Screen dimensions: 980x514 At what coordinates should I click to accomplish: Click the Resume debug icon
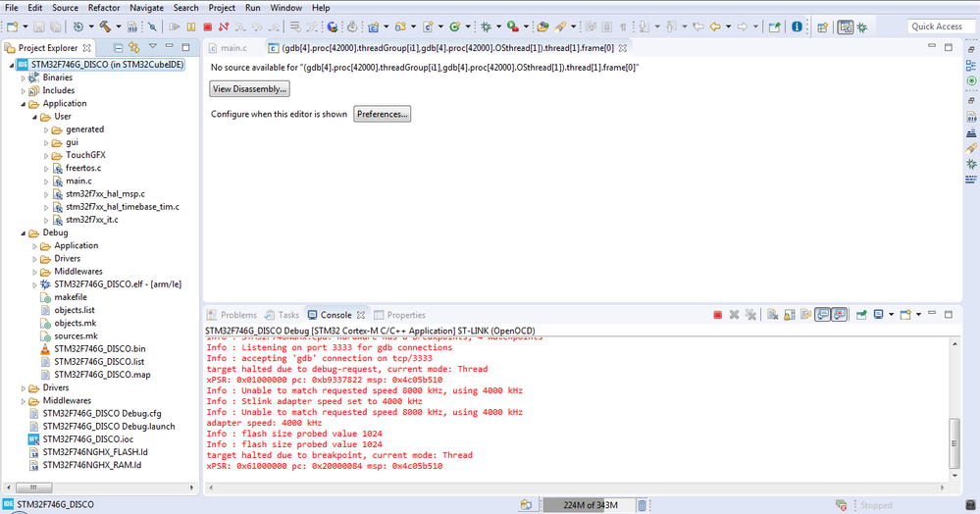(175, 26)
